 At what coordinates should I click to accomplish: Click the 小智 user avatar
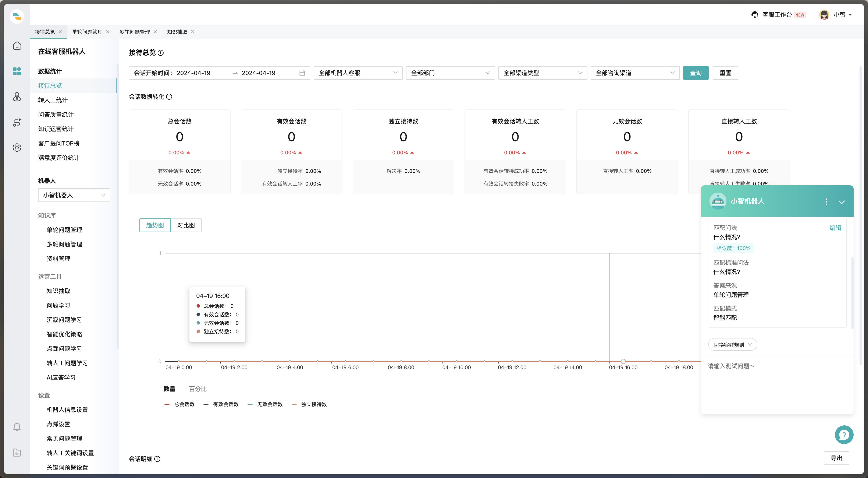pos(824,14)
